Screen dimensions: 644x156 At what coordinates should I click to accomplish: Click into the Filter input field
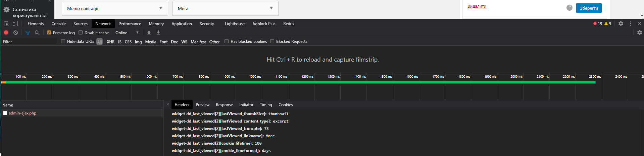pyautogui.click(x=29, y=42)
